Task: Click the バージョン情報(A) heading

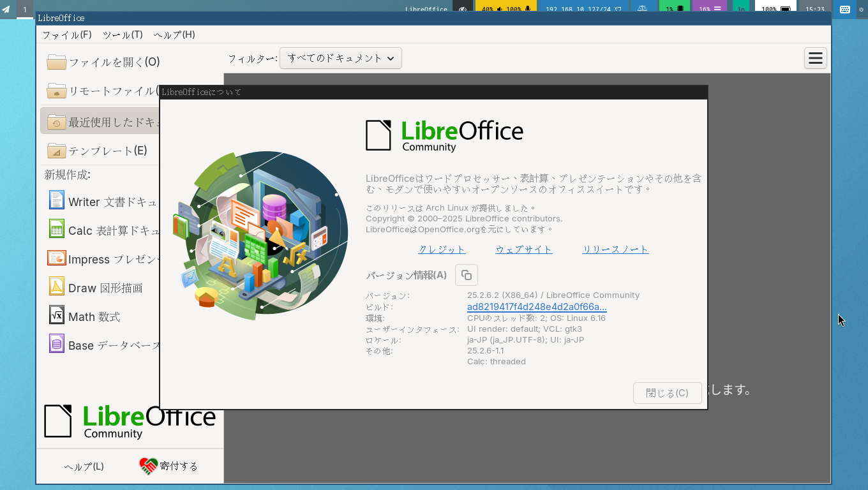Action: tap(407, 275)
